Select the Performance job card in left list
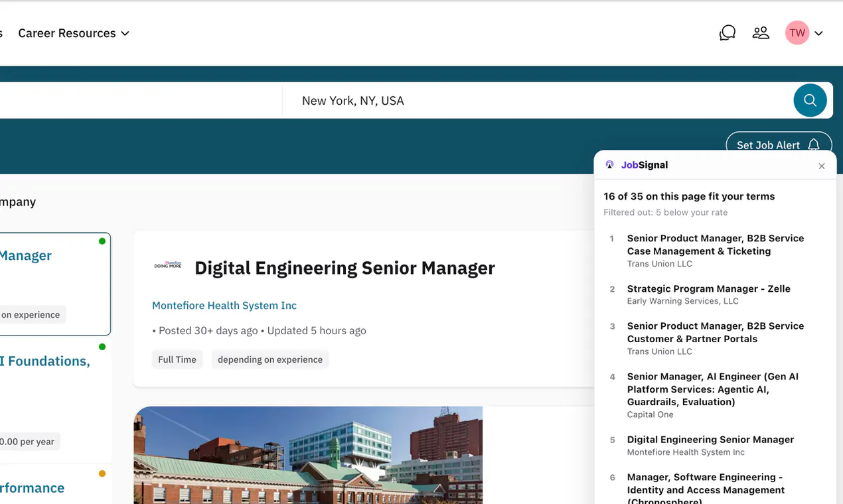 pos(55,484)
